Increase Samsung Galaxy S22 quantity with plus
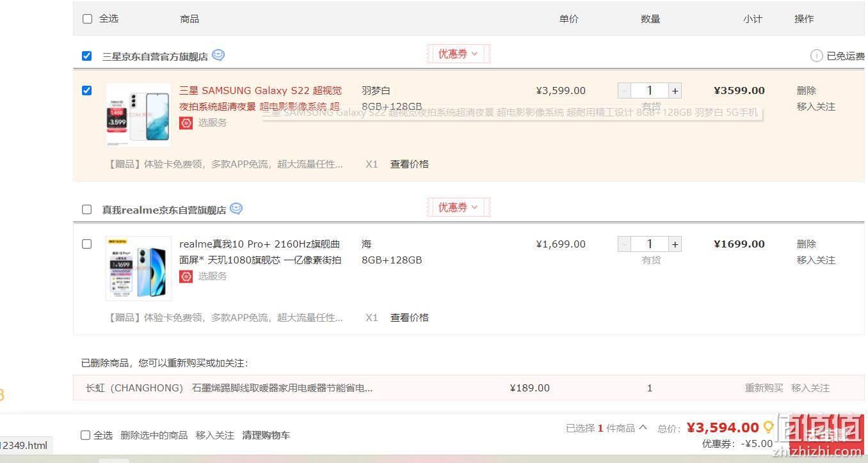 (x=675, y=91)
